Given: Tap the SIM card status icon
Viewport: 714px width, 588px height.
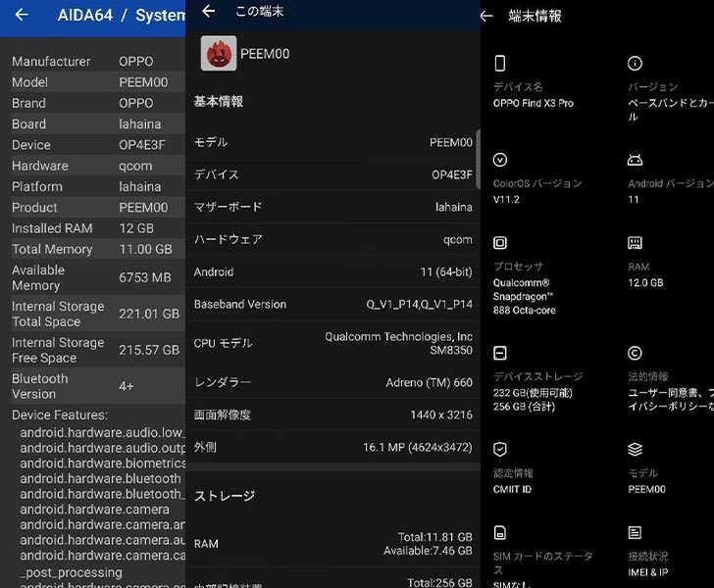Looking at the screenshot, I should click(x=500, y=532).
